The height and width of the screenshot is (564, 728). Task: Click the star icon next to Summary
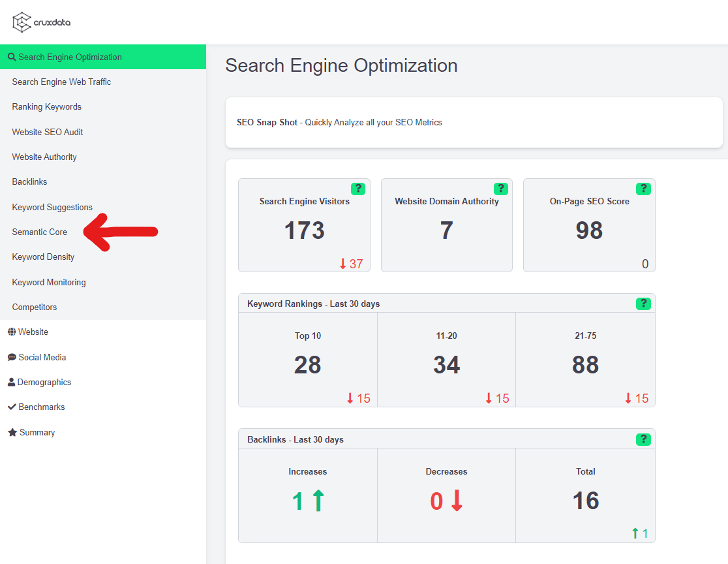12,432
